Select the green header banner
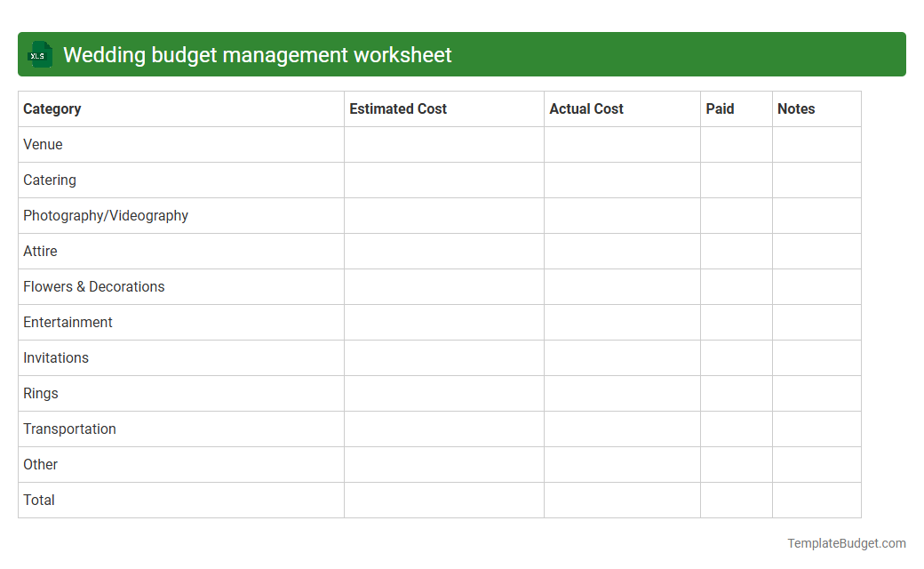Viewport: 924px width, 569px height. [462, 54]
